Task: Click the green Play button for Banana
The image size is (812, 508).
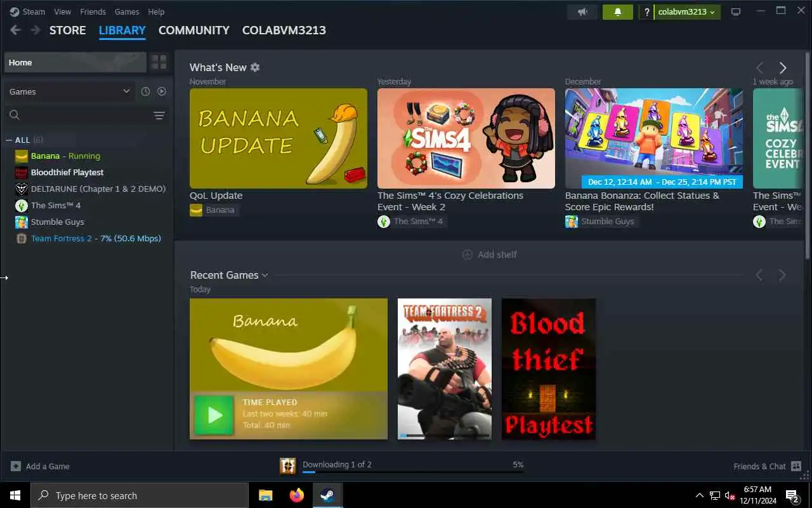Action: pos(214,415)
